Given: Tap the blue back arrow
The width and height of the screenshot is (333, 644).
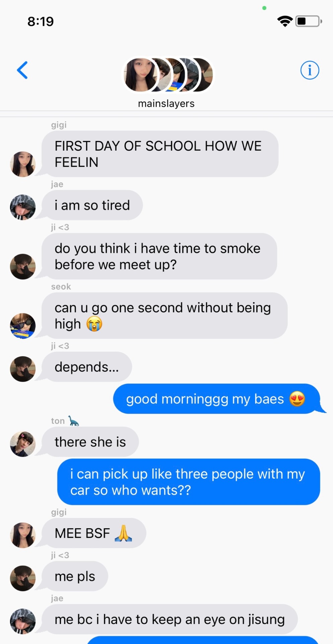Looking at the screenshot, I should point(22,70).
